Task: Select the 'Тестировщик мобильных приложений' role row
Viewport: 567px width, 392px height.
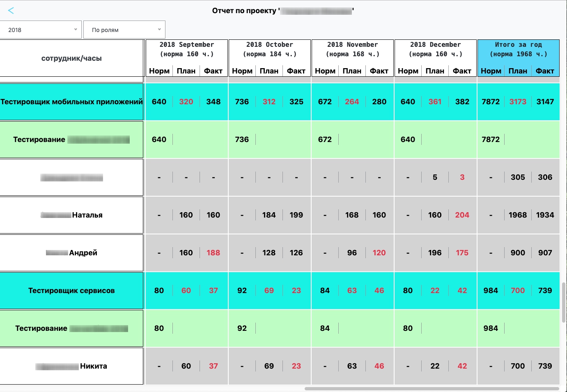Action: 71,102
